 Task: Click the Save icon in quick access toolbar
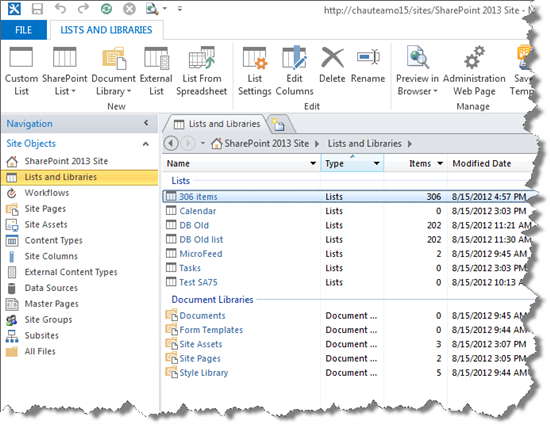pyautogui.click(x=37, y=9)
